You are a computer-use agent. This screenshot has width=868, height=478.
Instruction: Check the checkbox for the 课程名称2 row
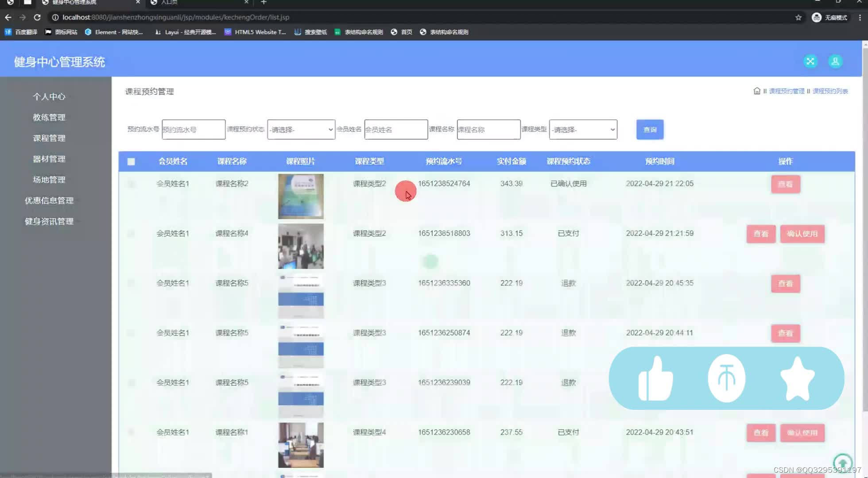(x=131, y=184)
